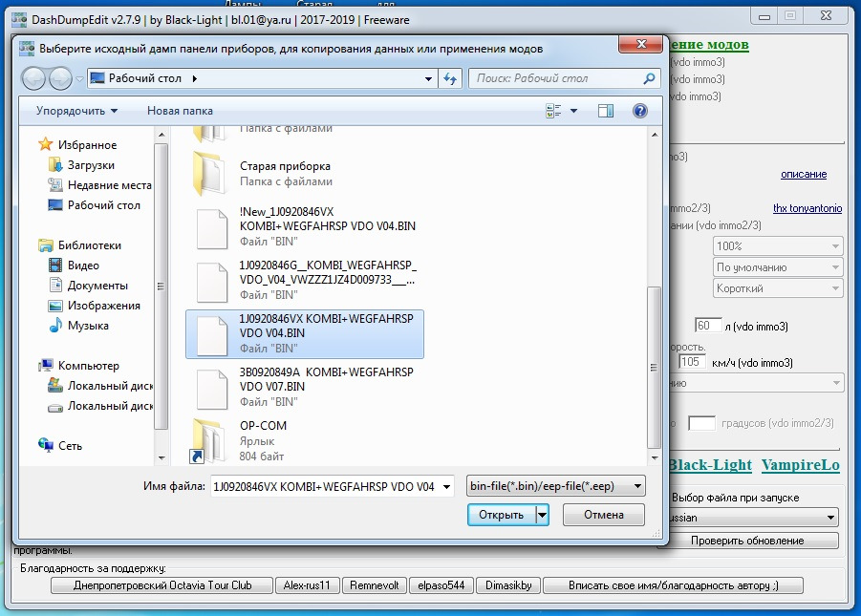This screenshot has width=861, height=616.
Task: Open first Локальный диск entry
Action: (x=110, y=386)
